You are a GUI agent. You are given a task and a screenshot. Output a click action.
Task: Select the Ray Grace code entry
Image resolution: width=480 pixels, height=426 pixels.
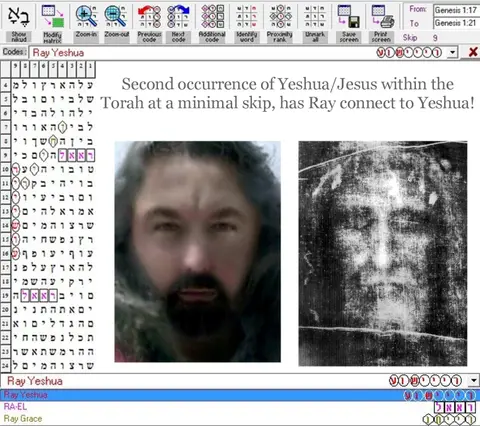coord(240,419)
